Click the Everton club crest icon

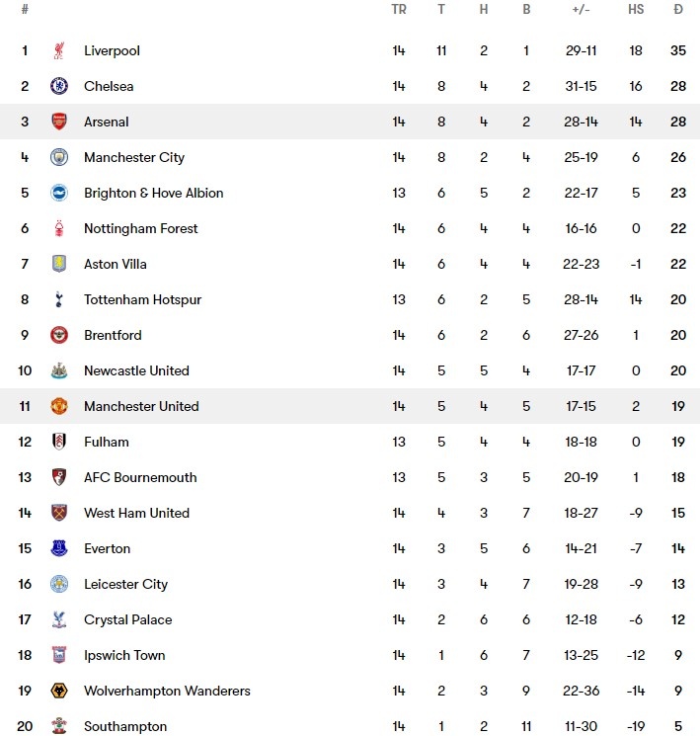59,548
